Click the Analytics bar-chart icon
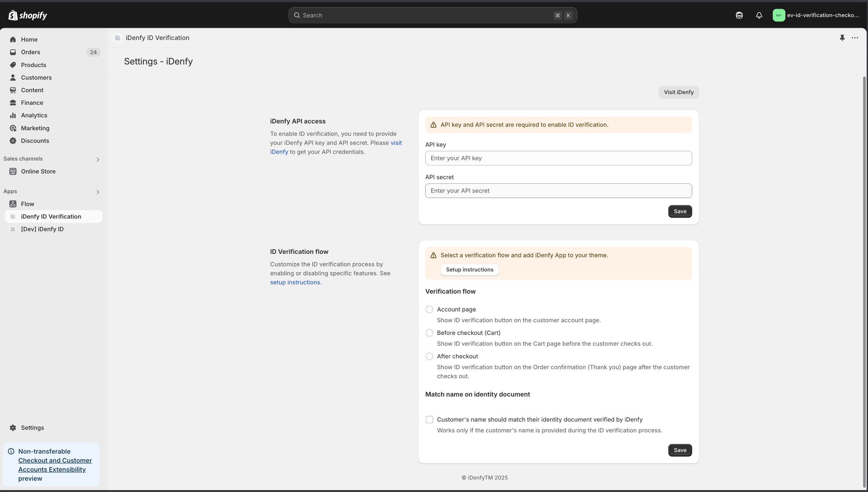868x492 pixels. [13, 115]
